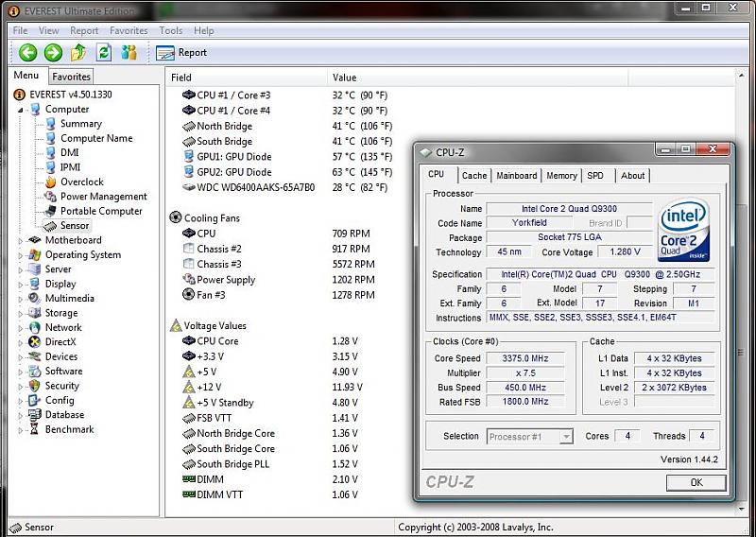The width and height of the screenshot is (756, 537).
Task: Click the Report button in the toolbar
Action: [182, 53]
